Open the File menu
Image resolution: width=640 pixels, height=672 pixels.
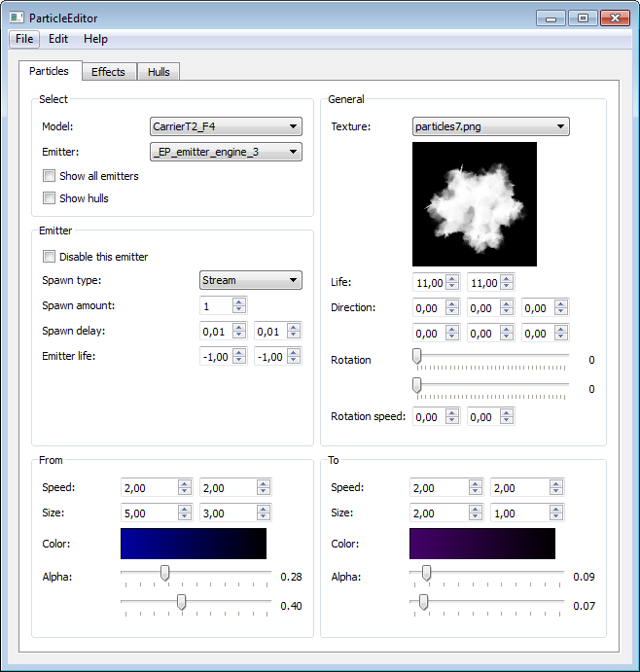(24, 39)
